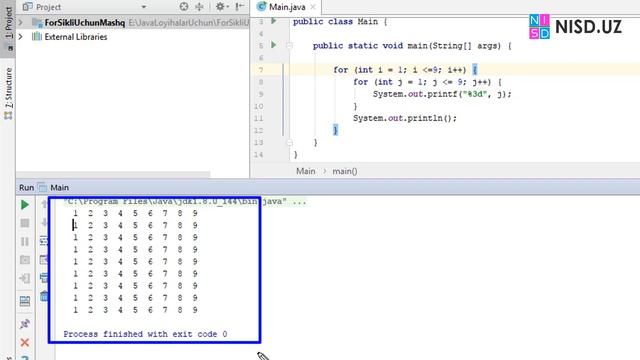Toggle the Soft-Wrap icon in Run panel
The image size is (640, 360).
pos(44,241)
